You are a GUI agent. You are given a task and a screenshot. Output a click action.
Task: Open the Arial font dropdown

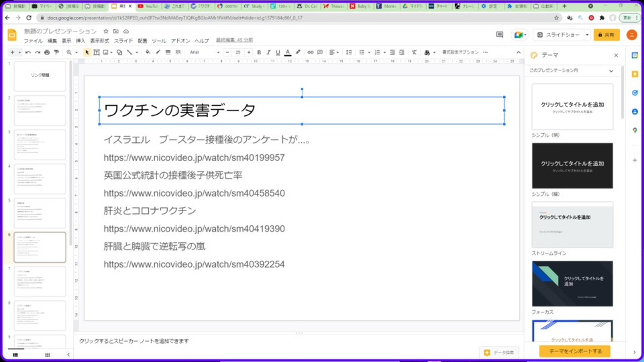205,52
